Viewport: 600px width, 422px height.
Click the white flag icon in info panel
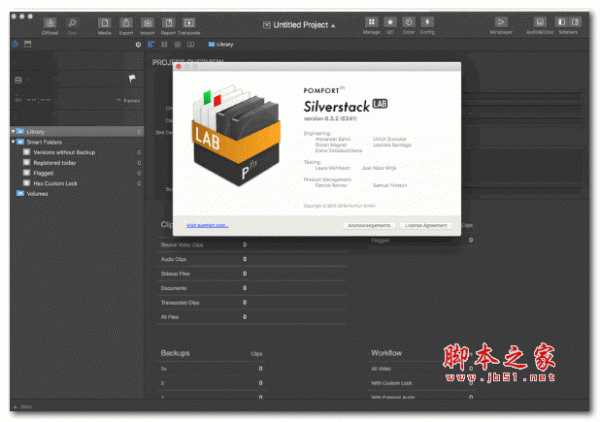[x=132, y=79]
